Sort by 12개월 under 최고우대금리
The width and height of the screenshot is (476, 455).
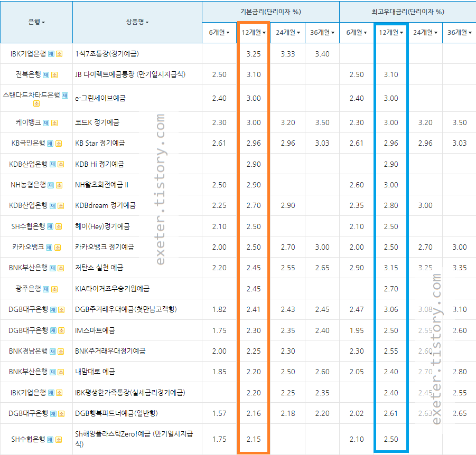tap(391, 32)
